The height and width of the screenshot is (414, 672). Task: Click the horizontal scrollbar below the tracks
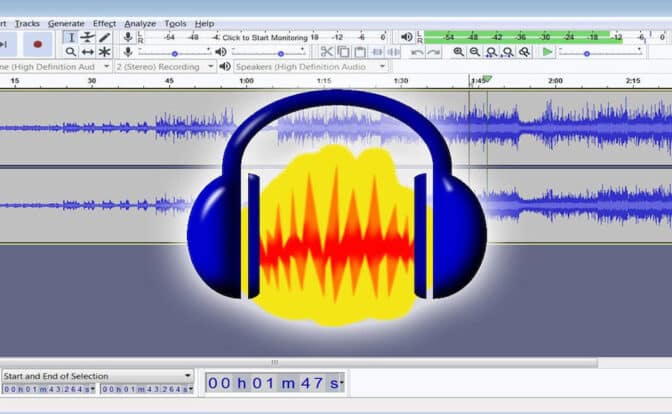click(x=299, y=363)
